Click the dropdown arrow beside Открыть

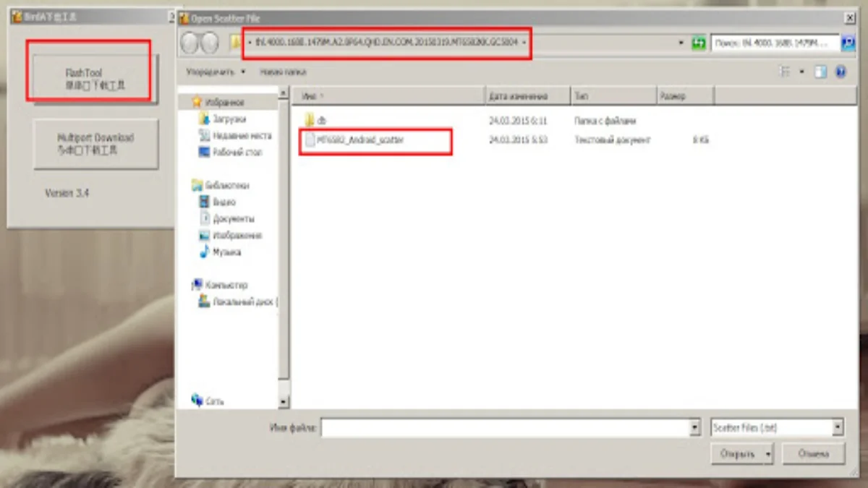tap(767, 454)
